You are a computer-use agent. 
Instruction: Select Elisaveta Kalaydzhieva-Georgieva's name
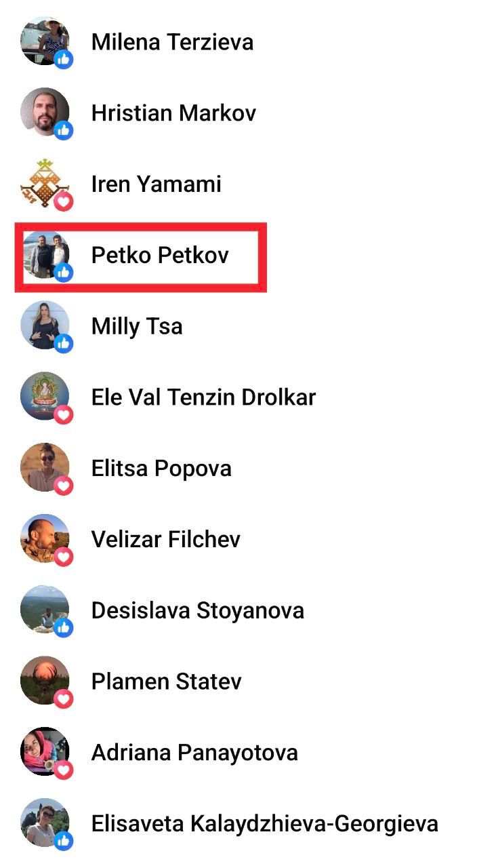point(265,824)
